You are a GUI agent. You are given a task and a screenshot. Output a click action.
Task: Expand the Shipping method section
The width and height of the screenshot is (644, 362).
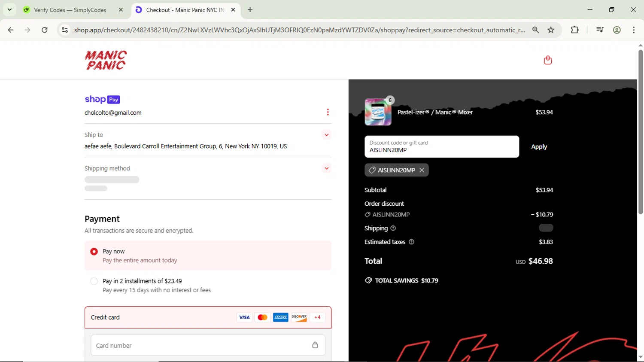tap(327, 168)
